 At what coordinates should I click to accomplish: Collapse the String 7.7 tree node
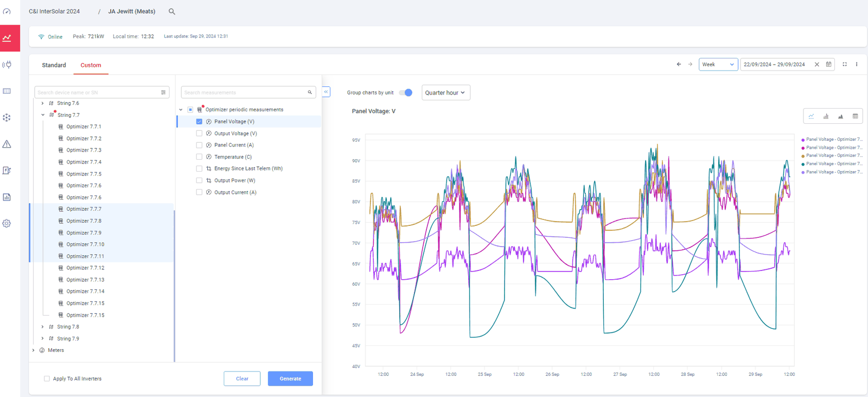[43, 115]
